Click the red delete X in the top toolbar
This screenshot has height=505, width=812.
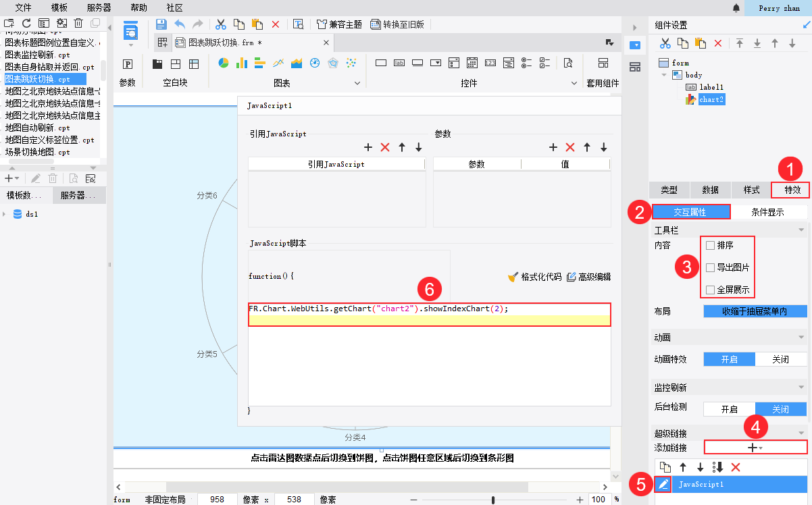(276, 24)
